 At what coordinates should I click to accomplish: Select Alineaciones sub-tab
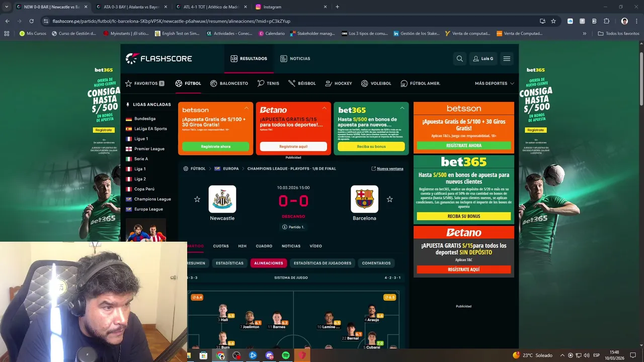coord(269,263)
